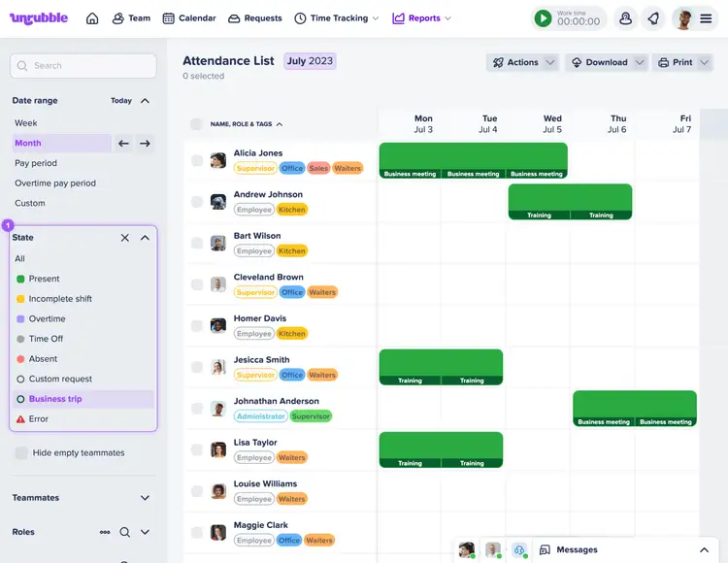Search roles using the magnifier icon
Image resolution: width=728 pixels, height=563 pixels.
tap(124, 532)
